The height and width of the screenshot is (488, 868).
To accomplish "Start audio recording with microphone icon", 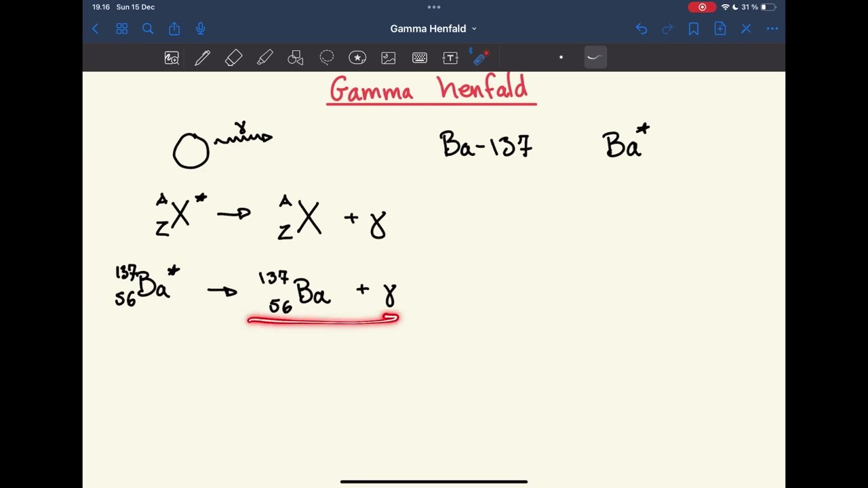I will pos(200,28).
